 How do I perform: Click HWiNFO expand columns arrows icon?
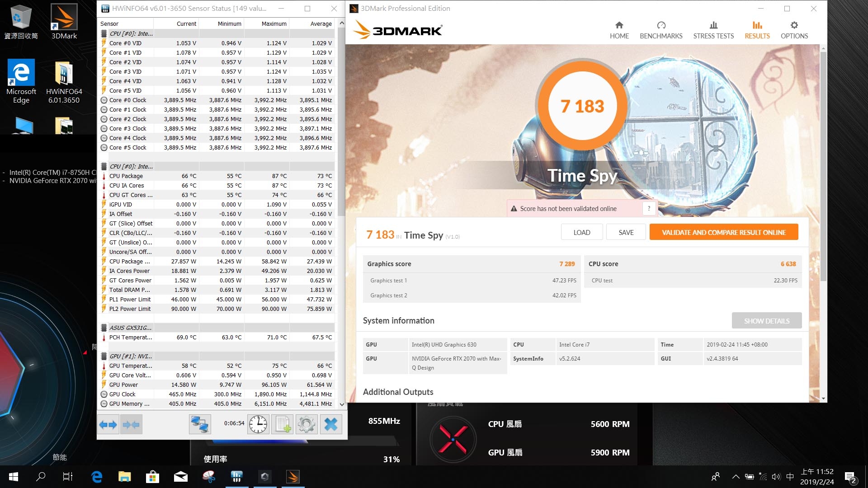pos(108,424)
